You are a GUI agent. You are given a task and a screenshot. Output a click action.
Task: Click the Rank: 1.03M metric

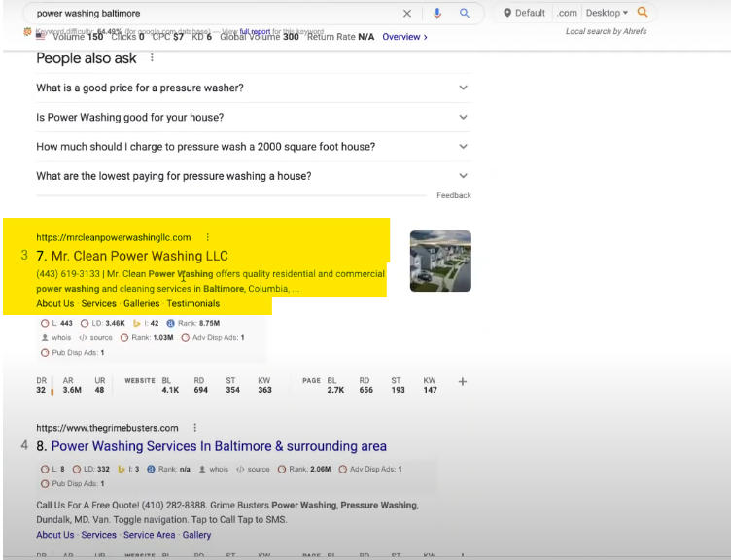click(147, 337)
